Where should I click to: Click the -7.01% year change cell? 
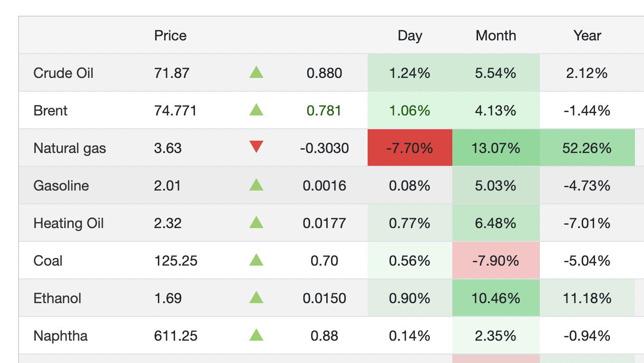coord(587,223)
